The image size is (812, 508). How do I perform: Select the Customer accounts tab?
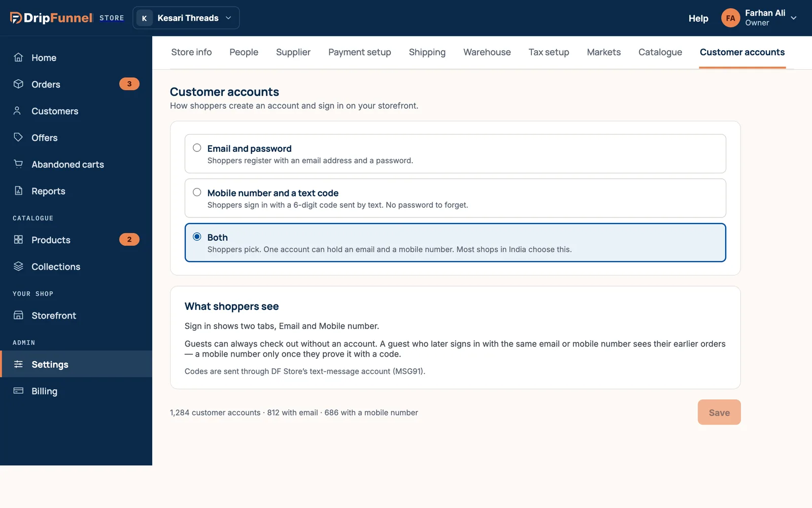pyautogui.click(x=742, y=52)
